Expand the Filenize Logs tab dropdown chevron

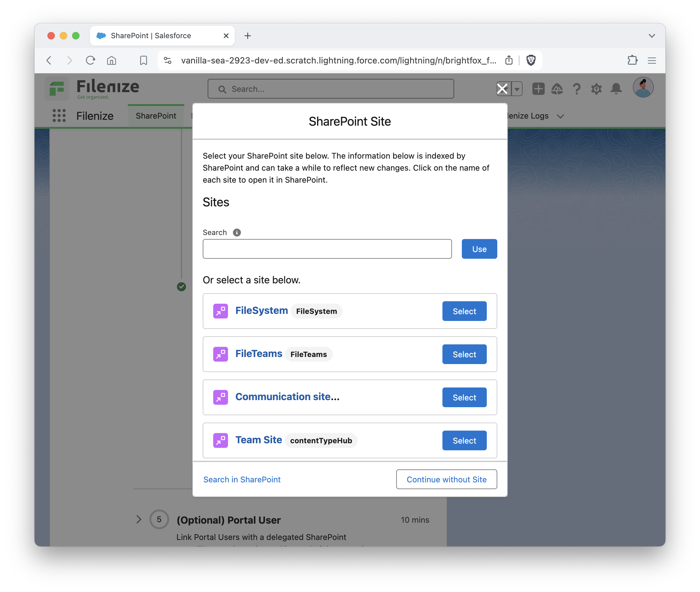(560, 116)
